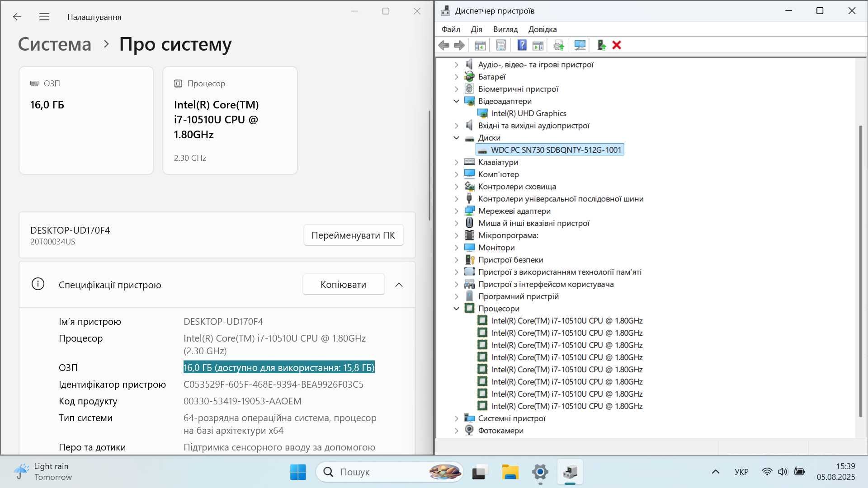The width and height of the screenshot is (868, 488).
Task: Open the clock and date 05.08.2025
Action: point(835,472)
